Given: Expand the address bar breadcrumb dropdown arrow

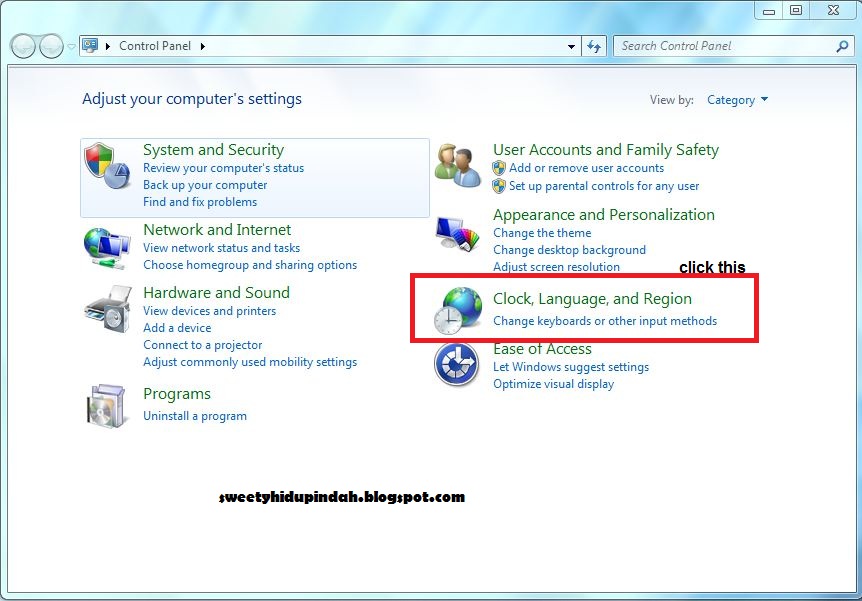Looking at the screenshot, I should [x=570, y=46].
